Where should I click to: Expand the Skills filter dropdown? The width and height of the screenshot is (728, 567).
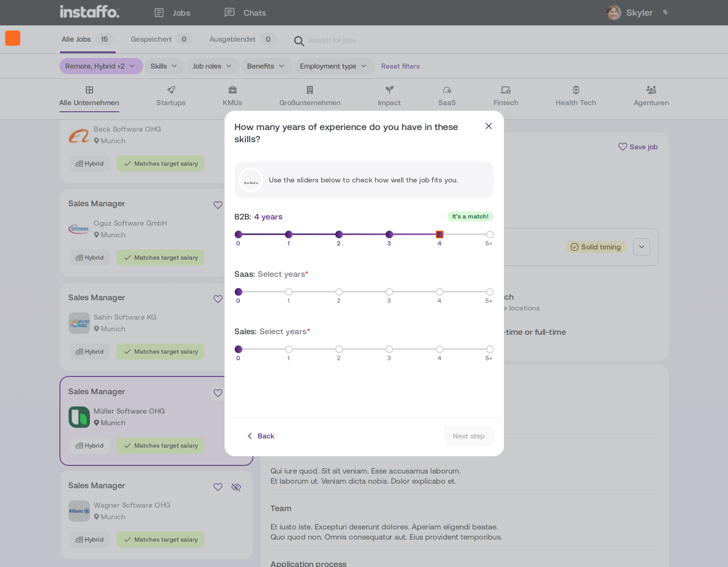164,66
